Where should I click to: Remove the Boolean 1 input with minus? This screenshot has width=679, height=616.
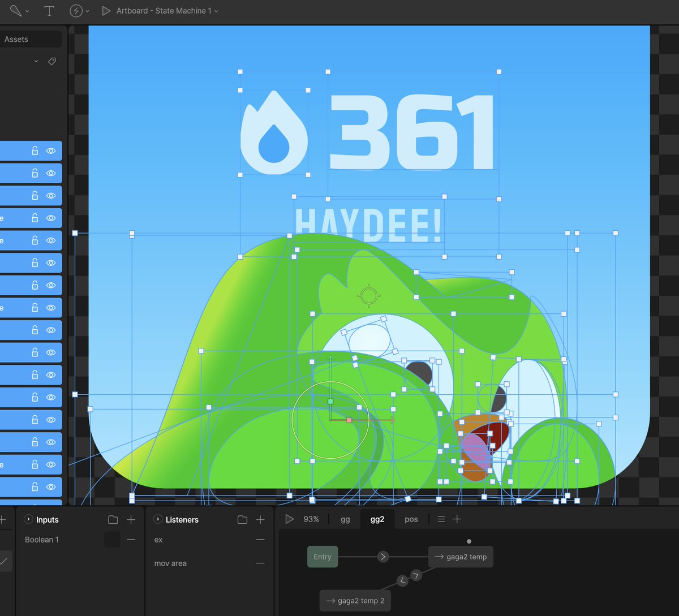(x=131, y=540)
